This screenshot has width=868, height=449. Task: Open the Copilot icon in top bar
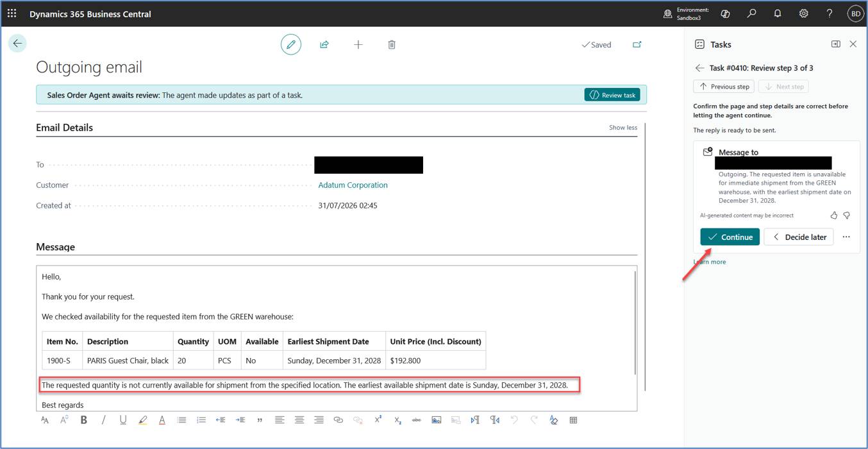coord(726,13)
